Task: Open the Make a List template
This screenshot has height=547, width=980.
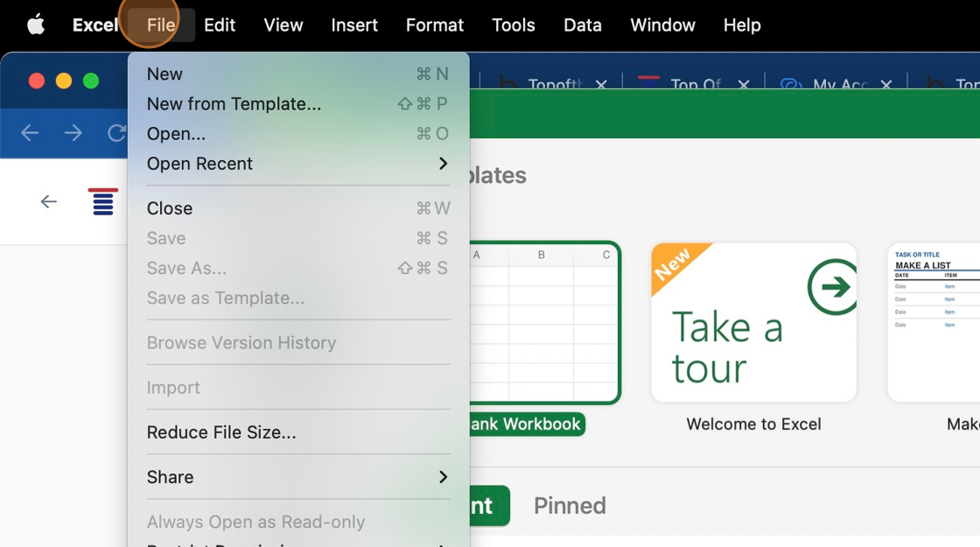Action: (x=934, y=323)
